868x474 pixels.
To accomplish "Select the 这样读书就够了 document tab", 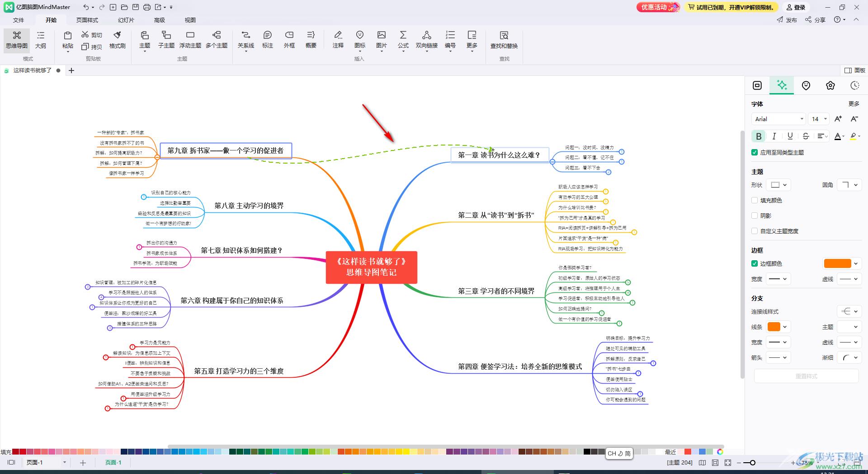I will (x=32, y=70).
